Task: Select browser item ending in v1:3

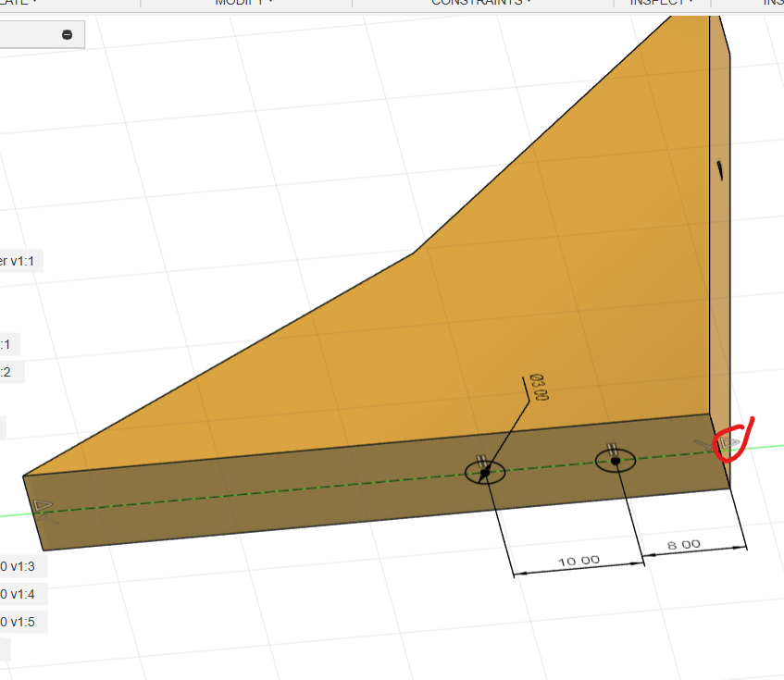Action: (20, 566)
